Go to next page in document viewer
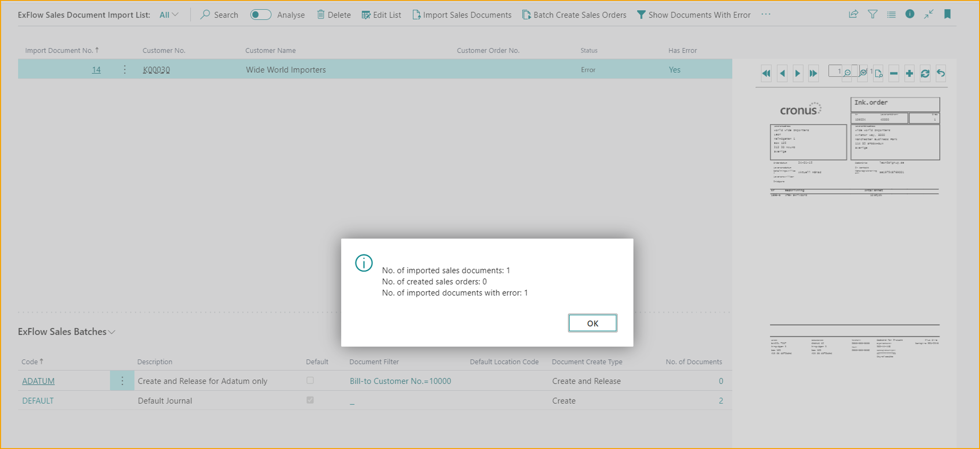Image resolution: width=980 pixels, height=449 pixels. tap(798, 73)
